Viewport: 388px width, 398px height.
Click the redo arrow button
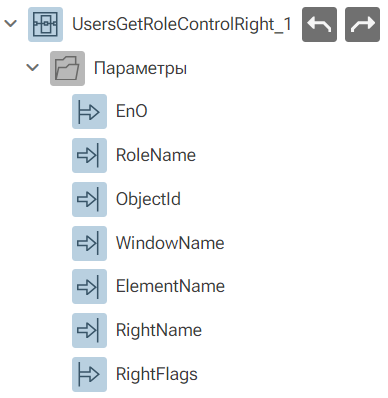pyautogui.click(x=362, y=24)
